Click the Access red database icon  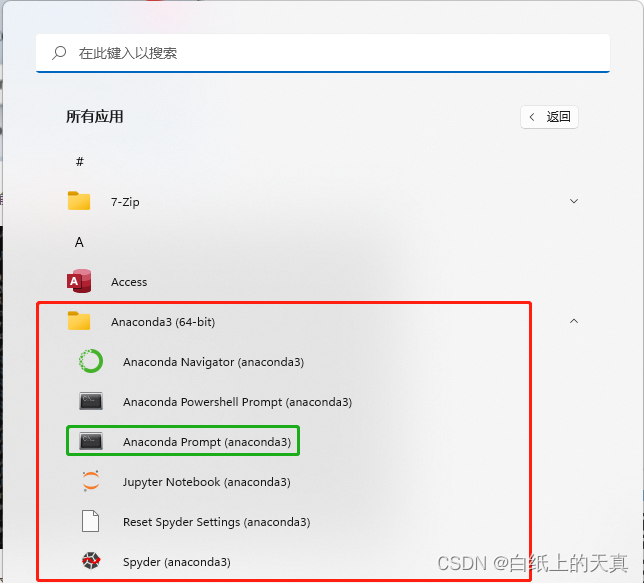[x=79, y=281]
